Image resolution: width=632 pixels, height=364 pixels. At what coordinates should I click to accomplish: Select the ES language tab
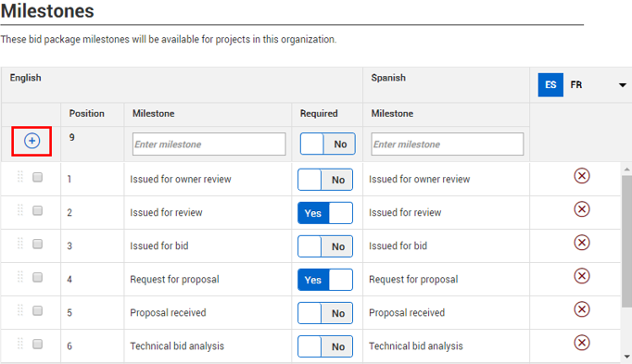pyautogui.click(x=550, y=84)
